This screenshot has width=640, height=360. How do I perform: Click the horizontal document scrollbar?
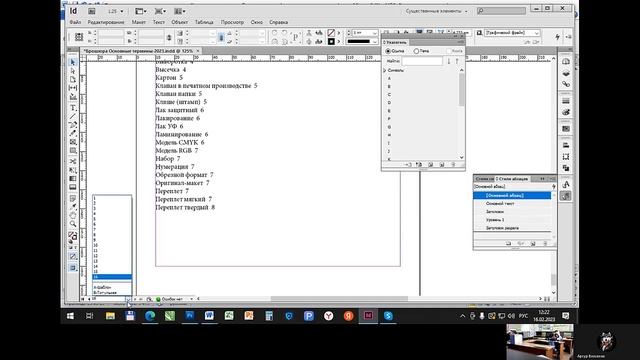tap(339, 299)
